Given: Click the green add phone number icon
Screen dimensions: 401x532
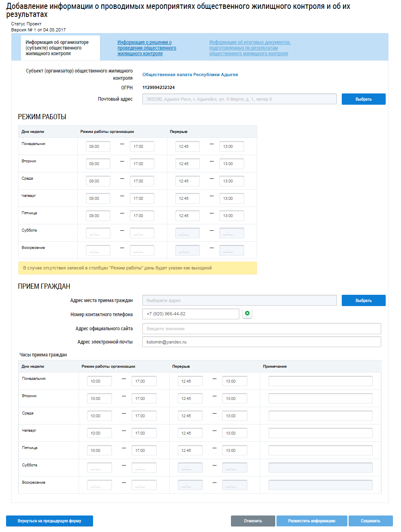Looking at the screenshot, I should [247, 313].
